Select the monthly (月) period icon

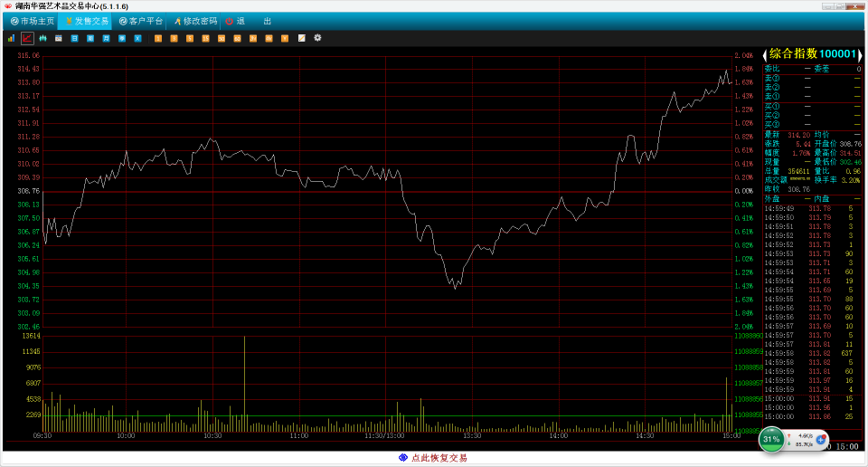107,38
